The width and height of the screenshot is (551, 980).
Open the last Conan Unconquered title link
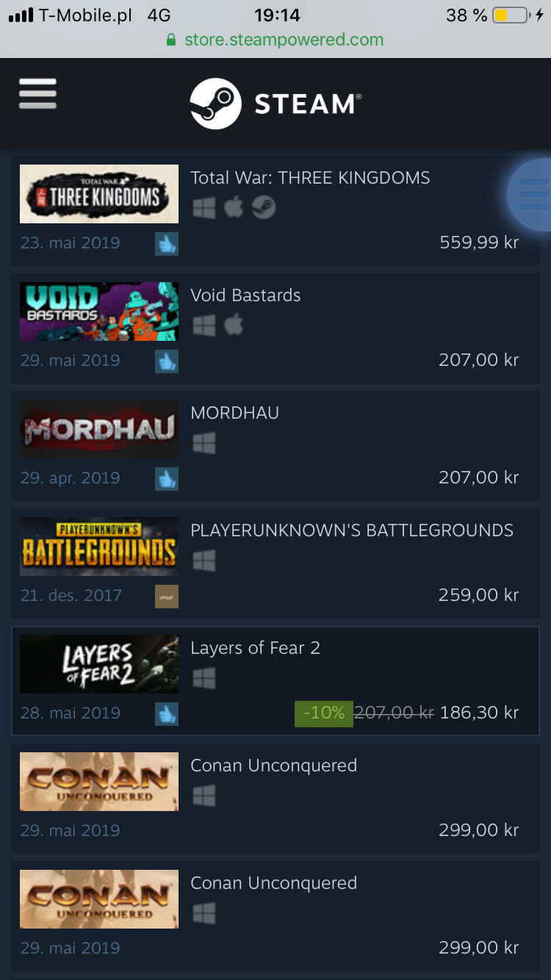[273, 883]
